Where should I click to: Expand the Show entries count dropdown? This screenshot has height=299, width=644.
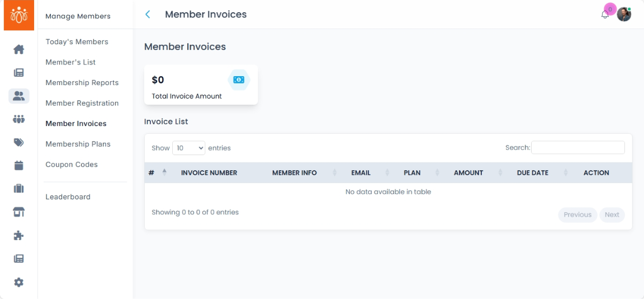188,148
